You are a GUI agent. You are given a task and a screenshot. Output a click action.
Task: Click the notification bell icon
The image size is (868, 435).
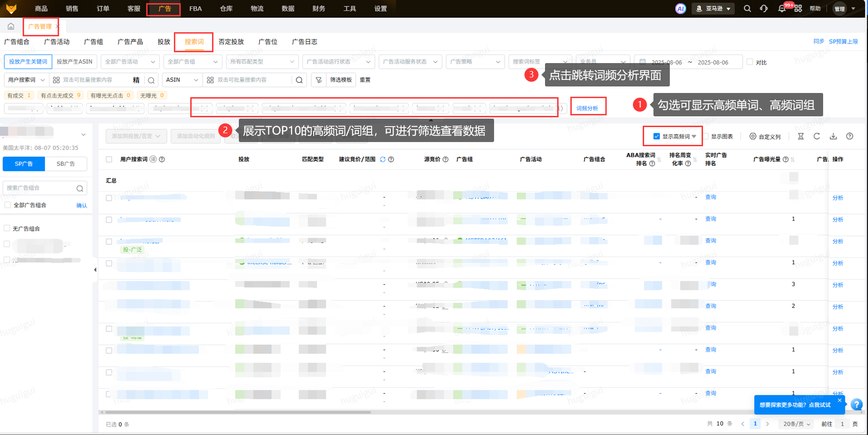(782, 9)
